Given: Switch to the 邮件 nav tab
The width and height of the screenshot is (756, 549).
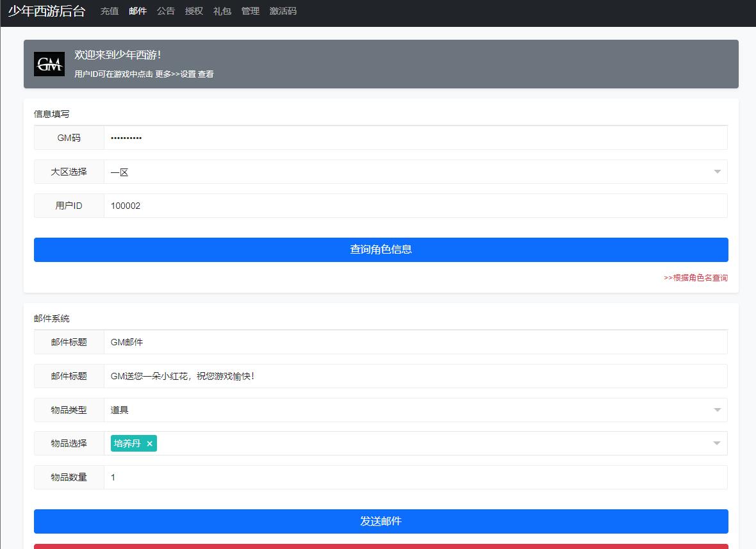Looking at the screenshot, I should pyautogui.click(x=137, y=11).
